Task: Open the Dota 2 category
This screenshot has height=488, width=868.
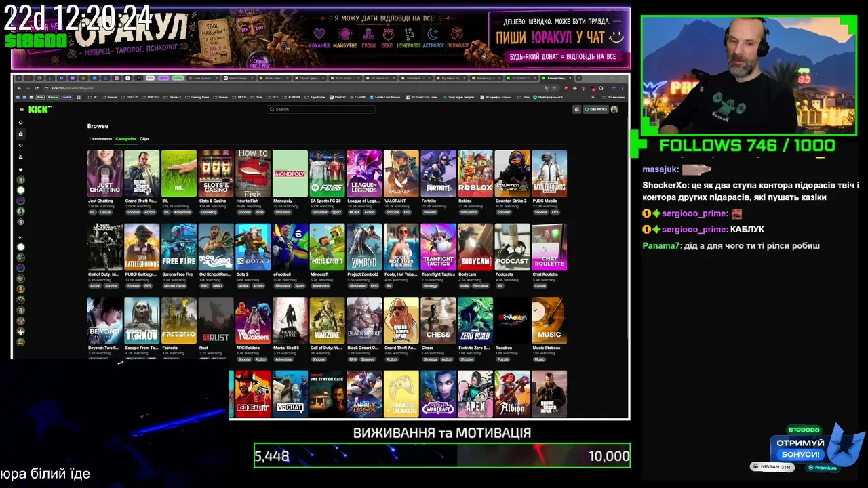Action: coord(253,247)
